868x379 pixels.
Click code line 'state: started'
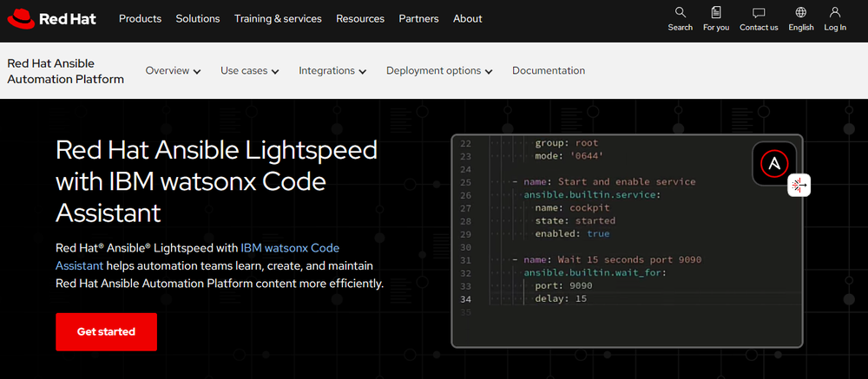click(575, 221)
